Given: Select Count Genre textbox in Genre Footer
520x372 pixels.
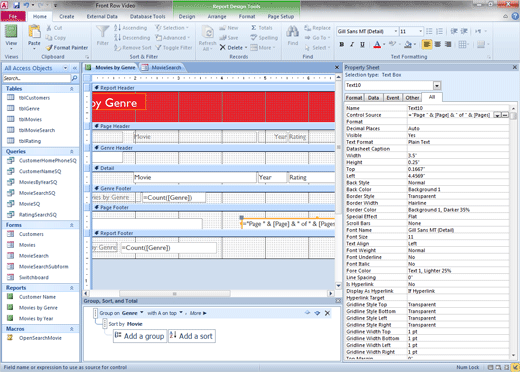Looking at the screenshot, I should 174,198.
